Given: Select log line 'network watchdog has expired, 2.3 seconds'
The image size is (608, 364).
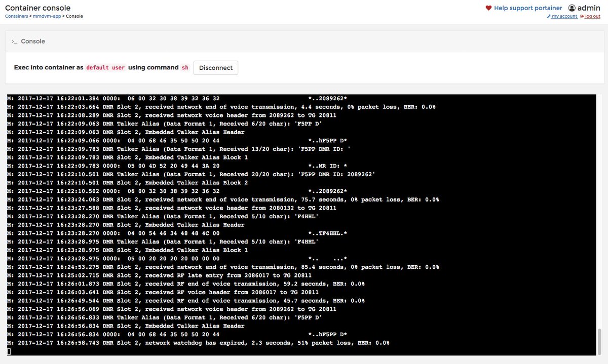Looking at the screenshot, I should (198, 343).
